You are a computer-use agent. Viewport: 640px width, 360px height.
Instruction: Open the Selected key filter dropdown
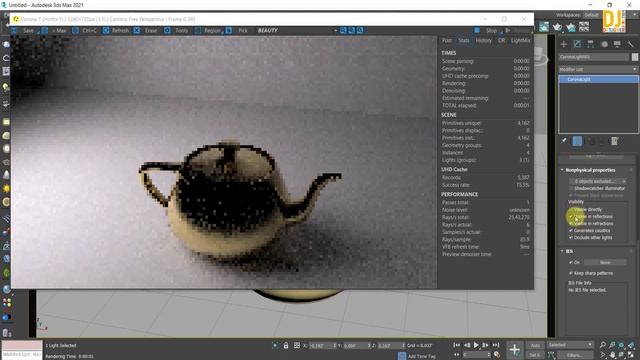point(570,345)
